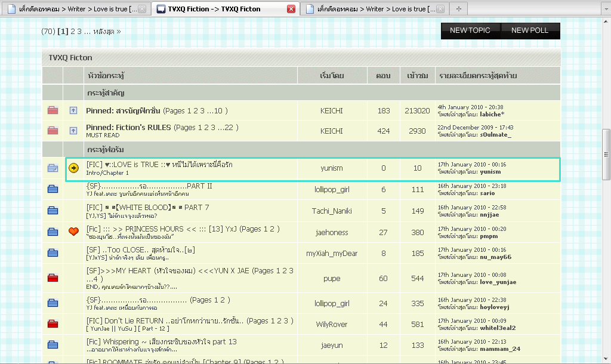Screen dimensions: 611x364
Task: Open yunism starter profile link
Action: click(332, 168)
